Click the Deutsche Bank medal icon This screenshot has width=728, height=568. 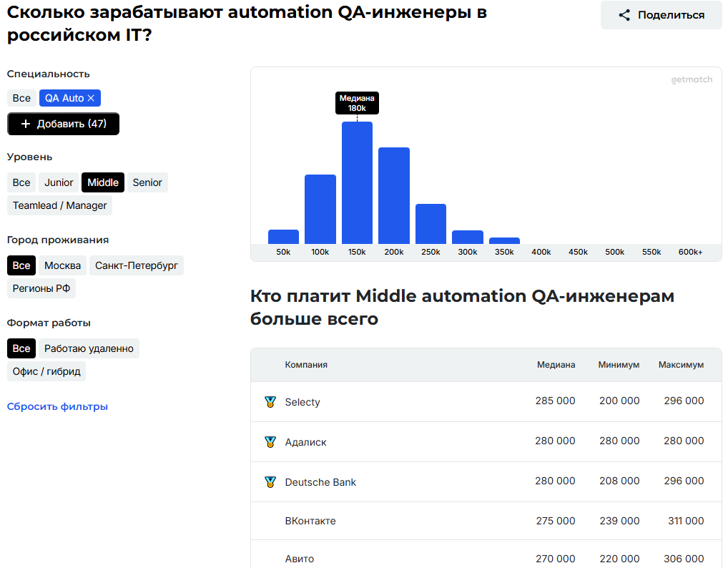(x=270, y=482)
